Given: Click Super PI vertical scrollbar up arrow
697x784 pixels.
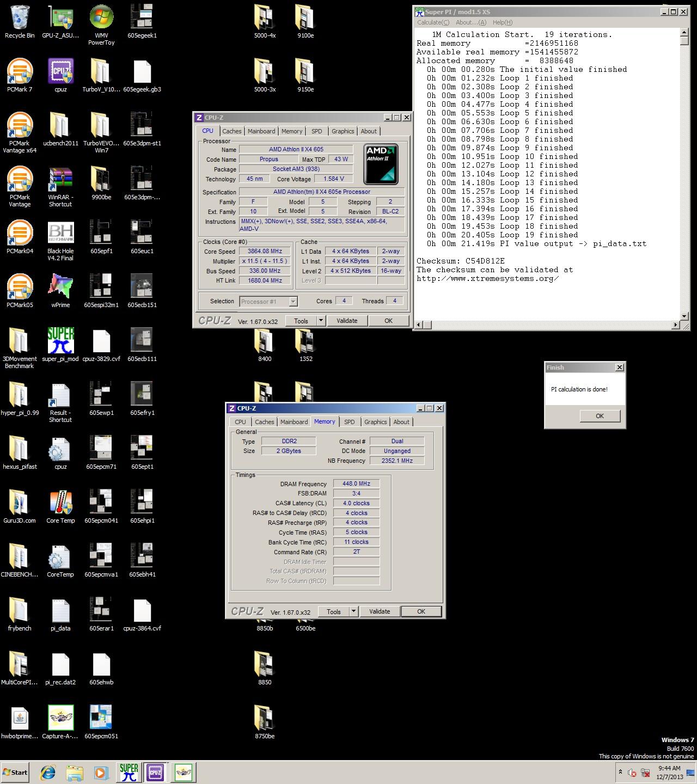Looking at the screenshot, I should click(x=684, y=33).
